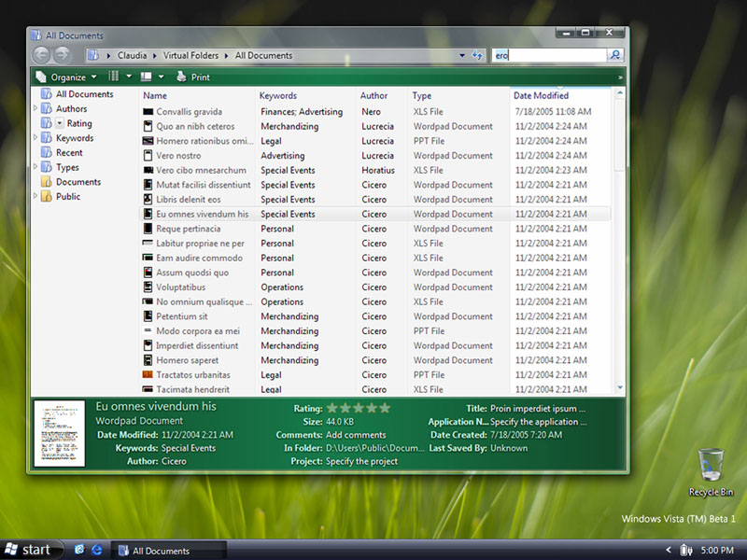The height and width of the screenshot is (560, 747).
Task: Click the Refresh icon beside the address bar
Action: pyautogui.click(x=477, y=55)
